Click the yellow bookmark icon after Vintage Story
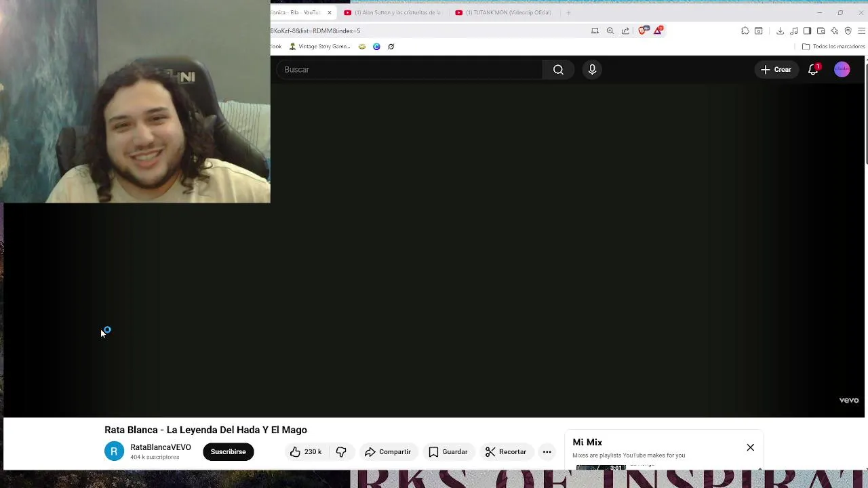The image size is (868, 488). [x=362, y=47]
